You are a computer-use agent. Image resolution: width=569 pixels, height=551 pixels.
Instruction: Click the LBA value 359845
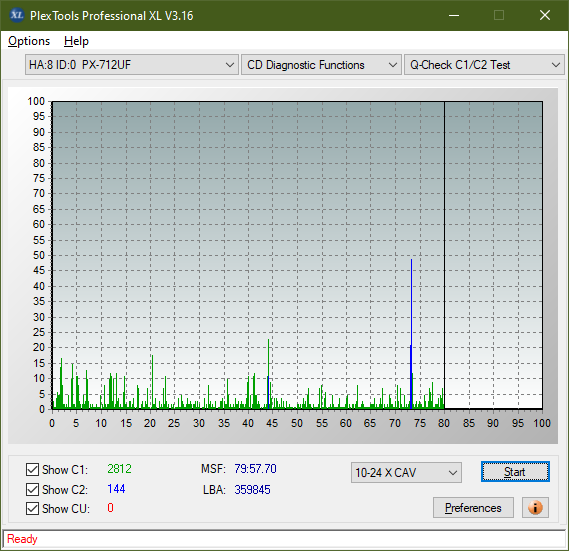252,490
